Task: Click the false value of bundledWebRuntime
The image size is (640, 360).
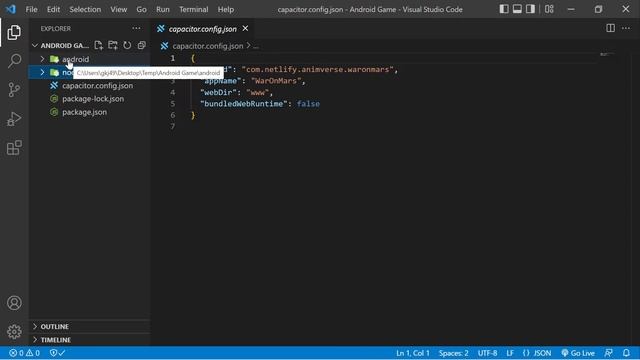Action: (x=308, y=104)
